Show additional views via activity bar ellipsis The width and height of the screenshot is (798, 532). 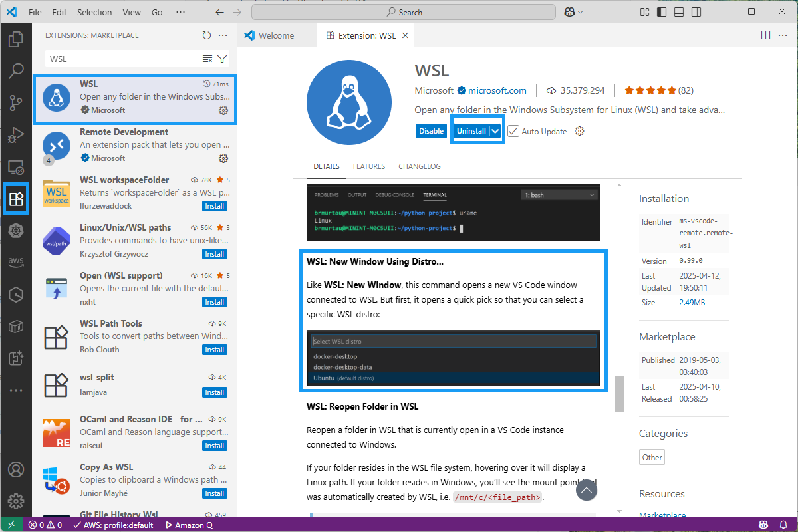[16, 390]
